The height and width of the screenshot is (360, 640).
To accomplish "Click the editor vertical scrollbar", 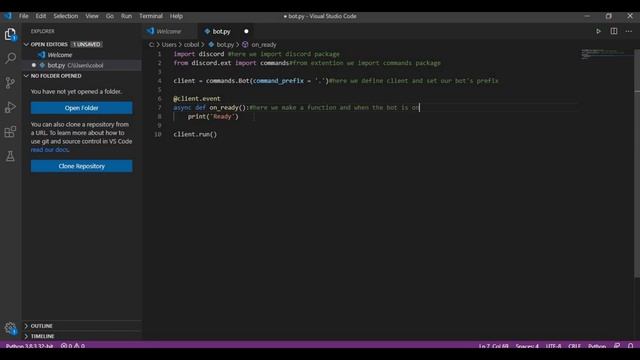I will pos(637,163).
